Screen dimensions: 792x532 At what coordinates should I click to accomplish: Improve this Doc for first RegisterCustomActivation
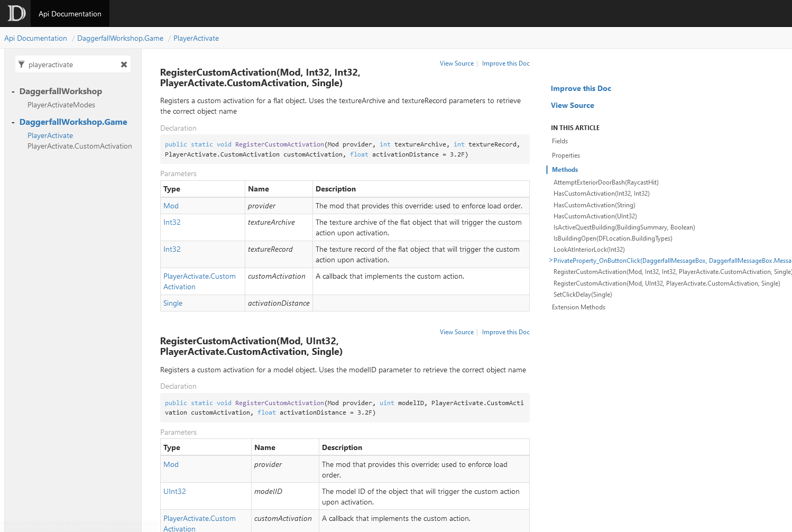(506, 63)
